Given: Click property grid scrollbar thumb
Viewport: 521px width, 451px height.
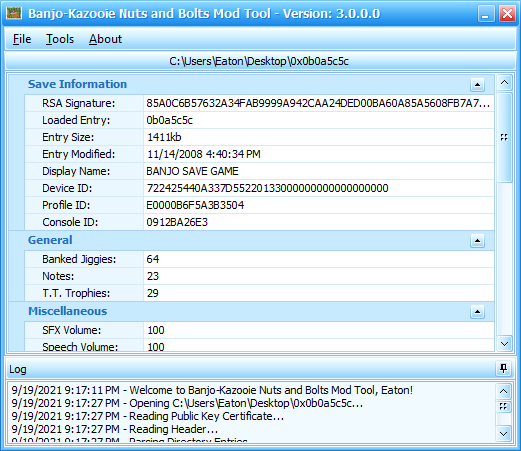Looking at the screenshot, I should pos(504,137).
